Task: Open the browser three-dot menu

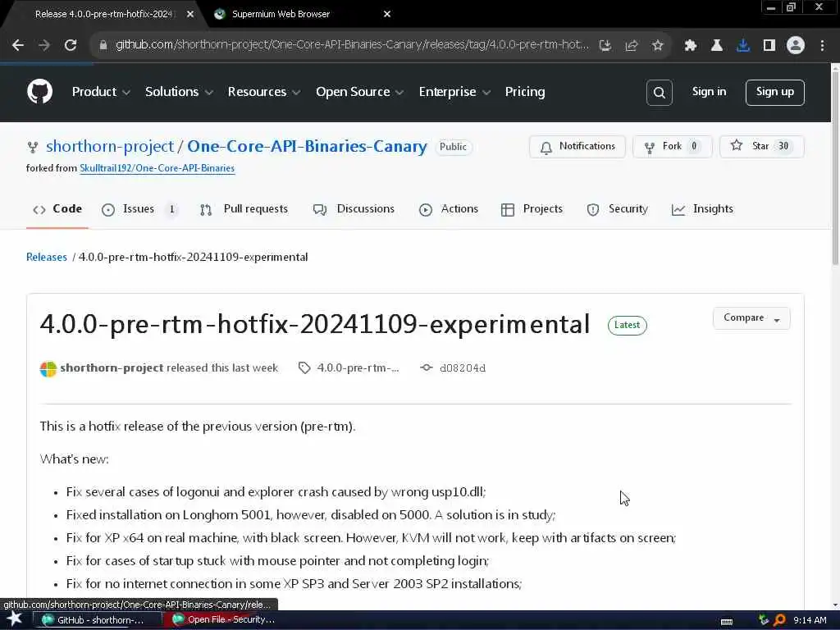Action: coord(822,46)
